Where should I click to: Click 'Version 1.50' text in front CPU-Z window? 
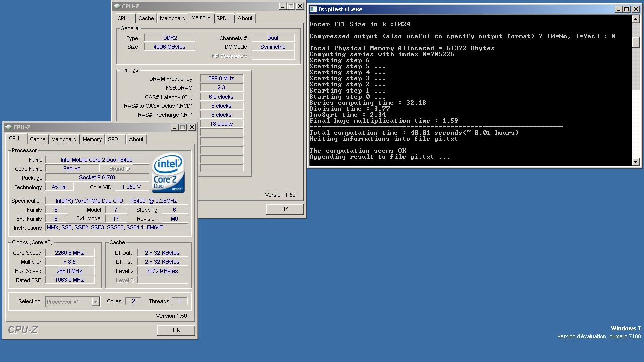tap(172, 316)
